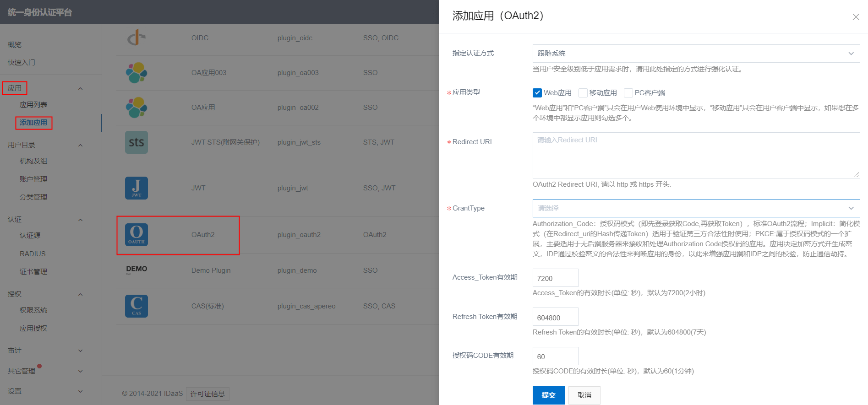This screenshot has width=868, height=405.
Task: Click the CAS application icon
Action: point(136,306)
